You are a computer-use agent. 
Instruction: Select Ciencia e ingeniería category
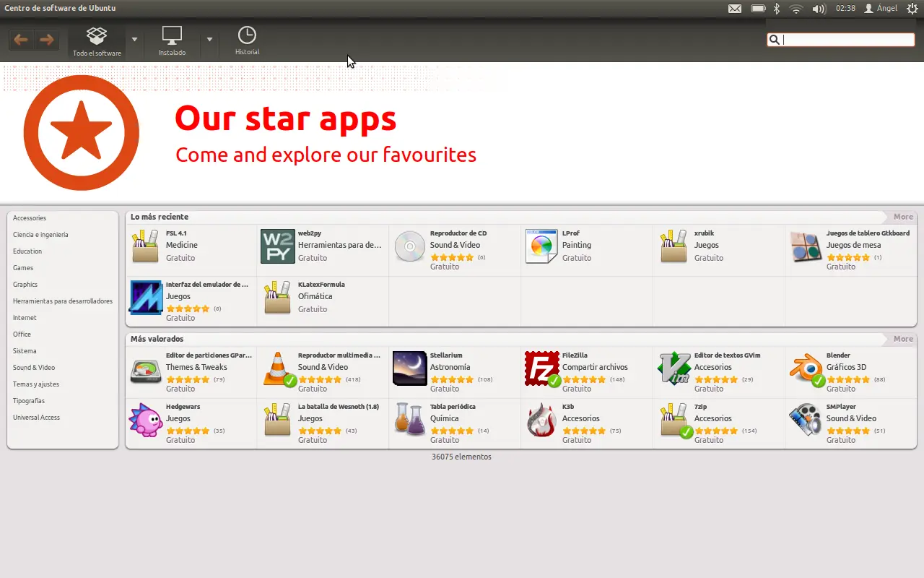40,235
